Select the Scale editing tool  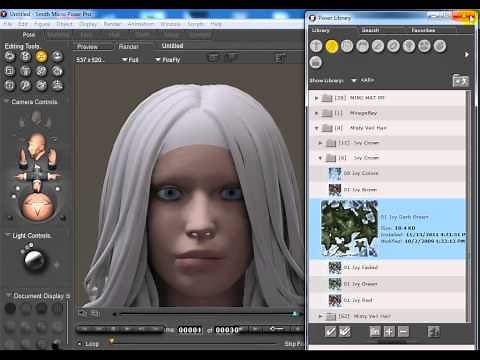tap(10, 71)
